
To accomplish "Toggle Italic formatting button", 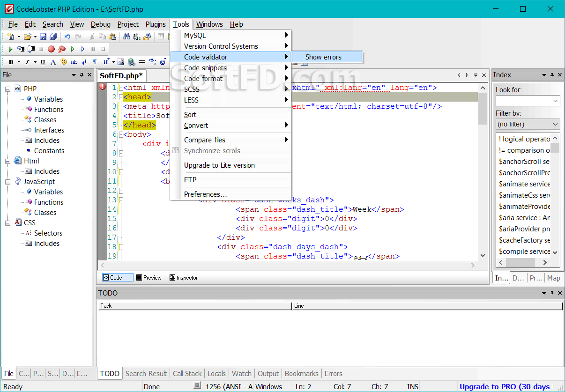I will [x=27, y=62].
